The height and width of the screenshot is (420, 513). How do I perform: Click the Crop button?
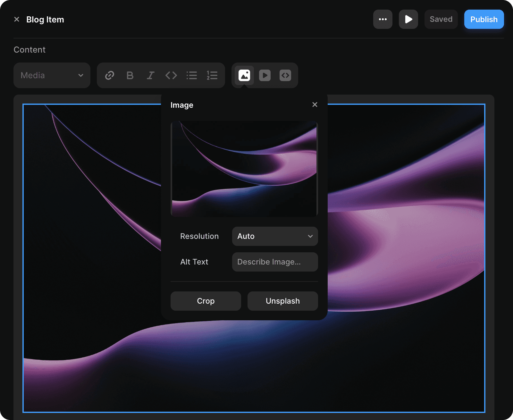(x=206, y=301)
